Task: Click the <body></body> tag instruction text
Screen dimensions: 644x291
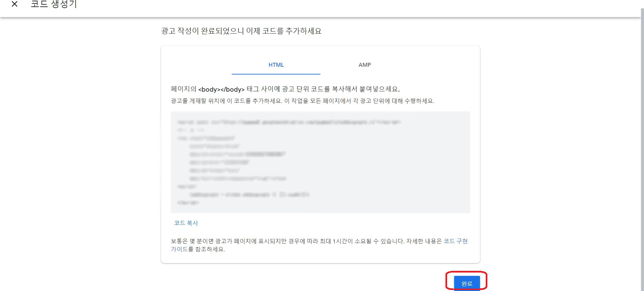Action: (285, 89)
